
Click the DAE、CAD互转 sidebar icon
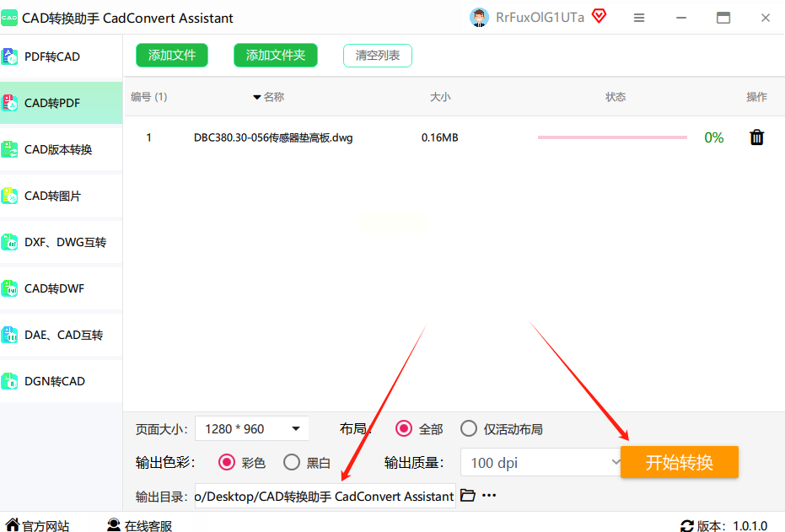click(9, 335)
